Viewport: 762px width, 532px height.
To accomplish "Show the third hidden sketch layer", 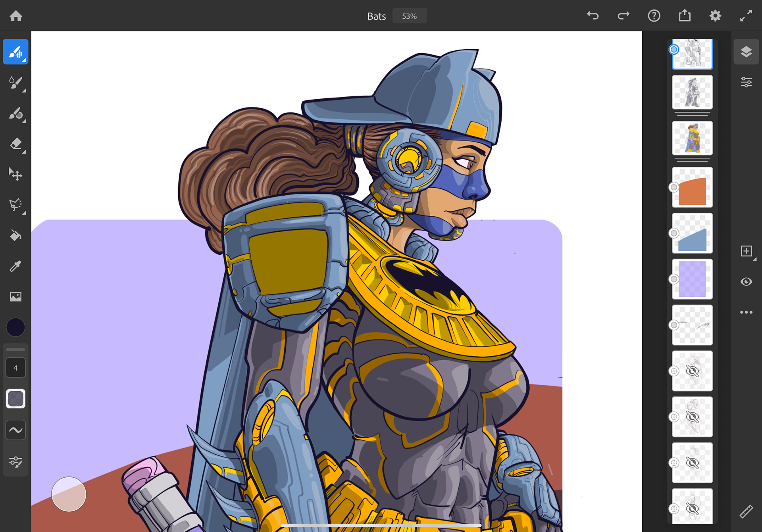I will 692,463.
